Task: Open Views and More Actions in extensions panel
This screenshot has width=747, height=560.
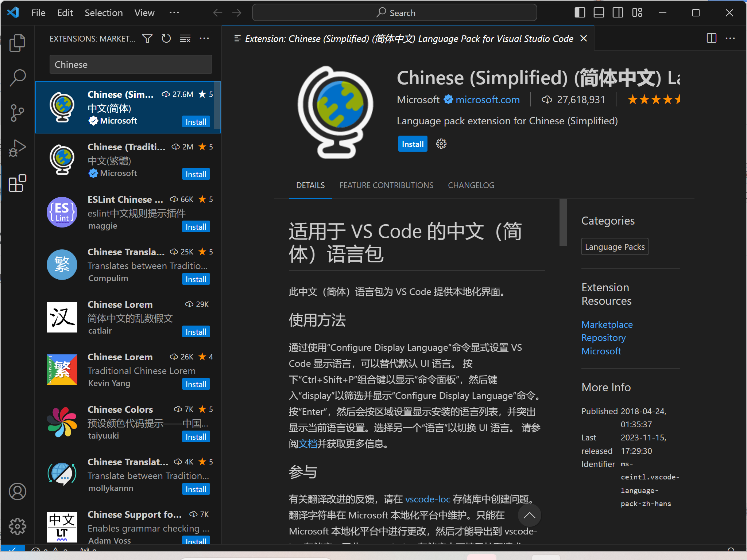Action: point(204,38)
